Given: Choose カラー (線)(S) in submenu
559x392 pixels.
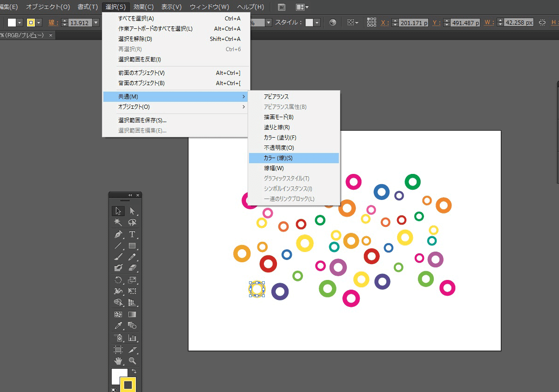Looking at the screenshot, I should pyautogui.click(x=294, y=158).
